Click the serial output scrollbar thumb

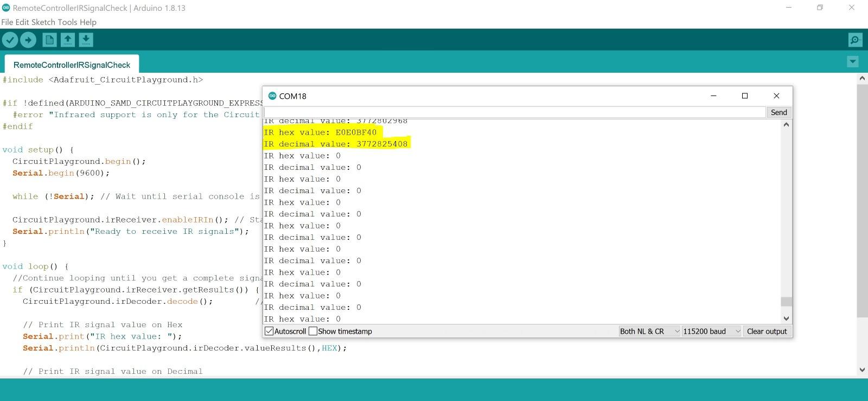click(786, 302)
